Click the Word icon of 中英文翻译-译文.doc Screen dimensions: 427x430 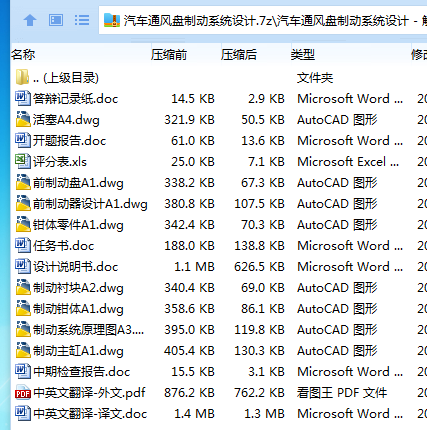click(22, 413)
